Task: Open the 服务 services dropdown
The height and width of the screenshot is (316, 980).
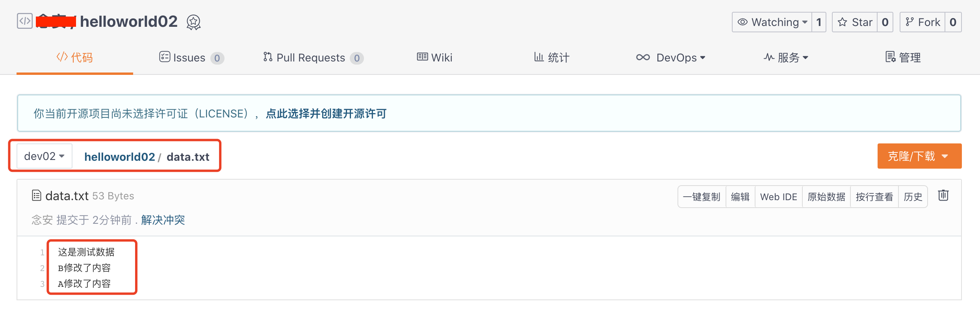Action: 786,58
